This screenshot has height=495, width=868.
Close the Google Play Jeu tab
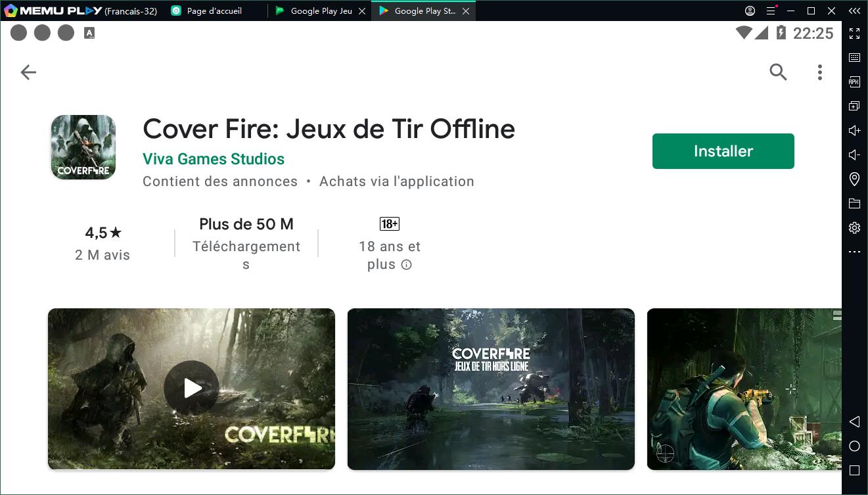pos(362,11)
